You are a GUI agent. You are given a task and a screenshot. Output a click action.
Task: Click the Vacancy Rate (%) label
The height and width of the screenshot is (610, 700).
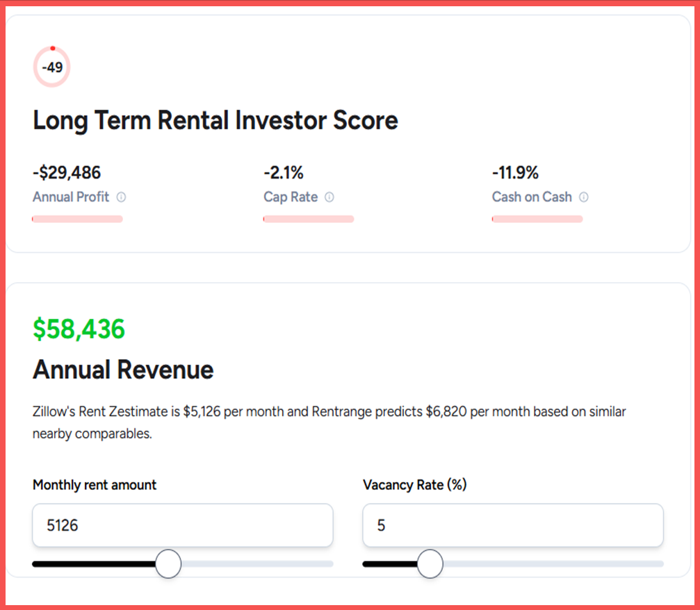click(415, 485)
